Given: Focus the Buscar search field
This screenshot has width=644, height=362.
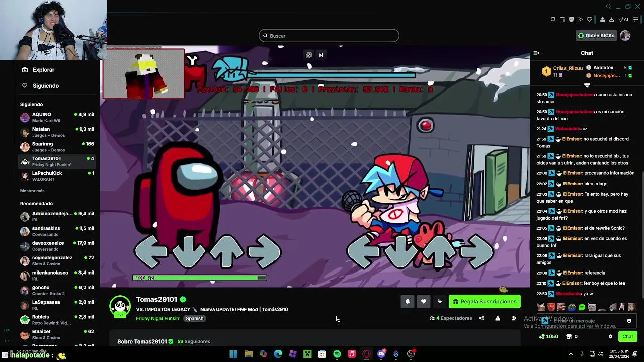Looking at the screenshot, I should click(329, 36).
